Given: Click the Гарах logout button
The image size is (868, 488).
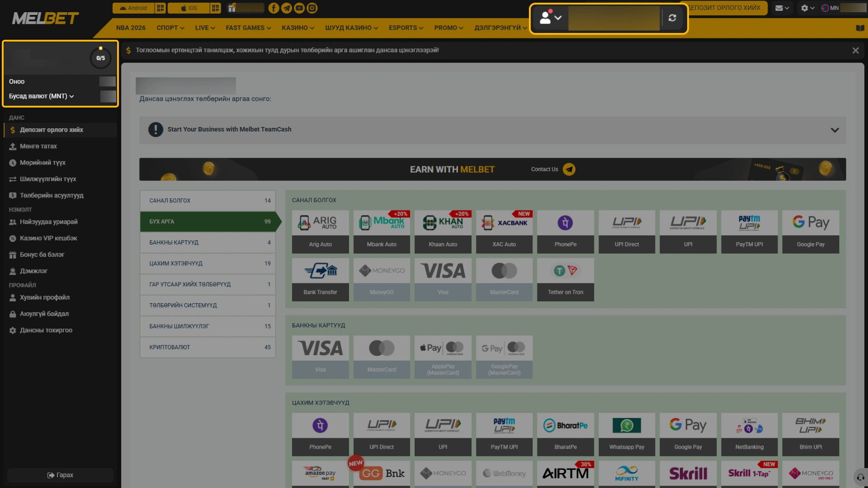Looking at the screenshot, I should [60, 475].
